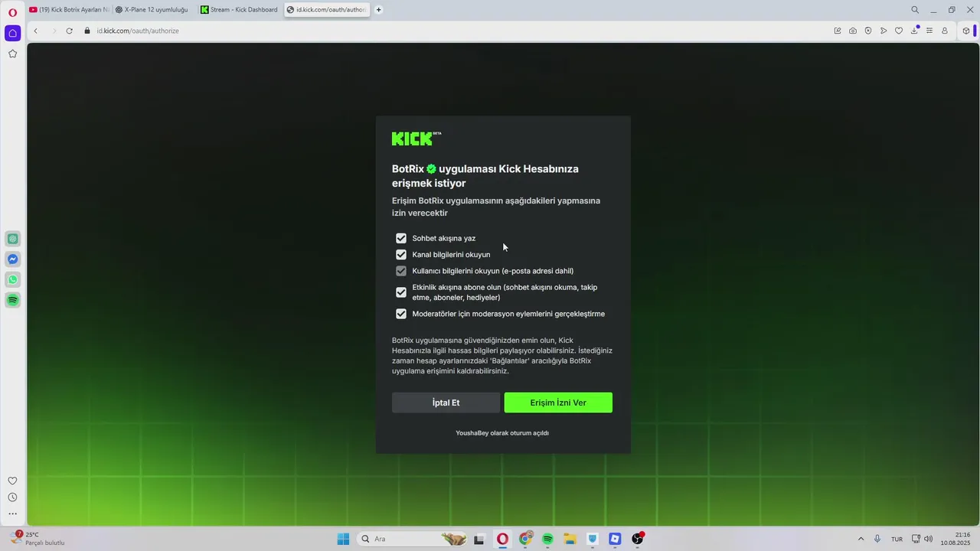Open Spotify in the Opera sidebar
This screenshot has width=980, height=551.
(13, 301)
